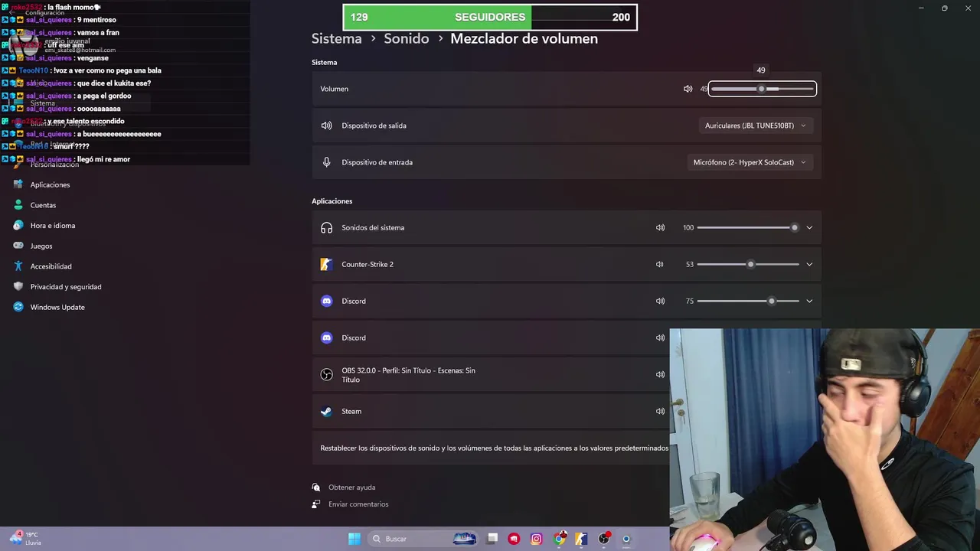Click the volume value 53 for Counter-Strike 2
This screenshot has height=551, width=980.
pyautogui.click(x=689, y=264)
